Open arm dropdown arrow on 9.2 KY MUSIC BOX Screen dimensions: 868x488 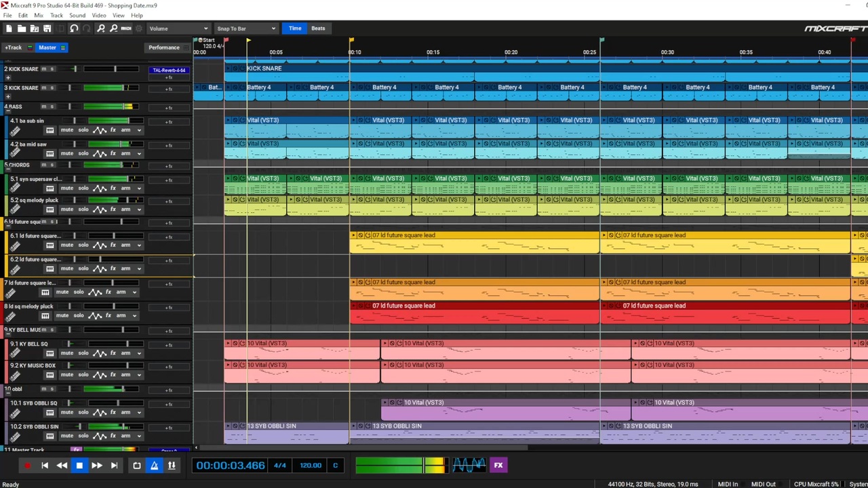point(138,375)
